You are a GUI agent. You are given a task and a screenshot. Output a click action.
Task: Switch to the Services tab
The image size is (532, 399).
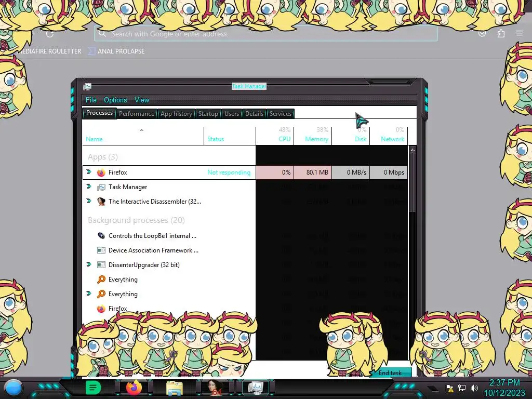pyautogui.click(x=280, y=114)
